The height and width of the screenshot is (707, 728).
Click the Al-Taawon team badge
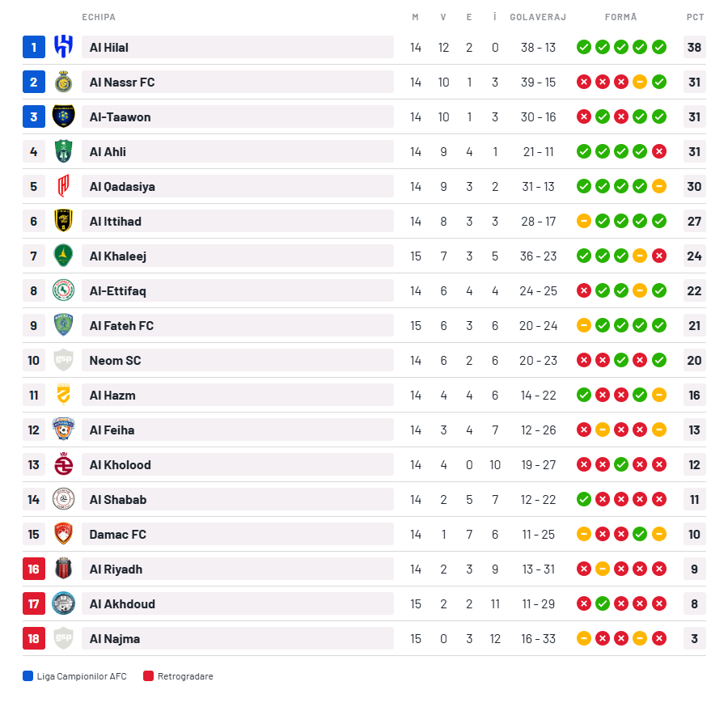(x=63, y=116)
